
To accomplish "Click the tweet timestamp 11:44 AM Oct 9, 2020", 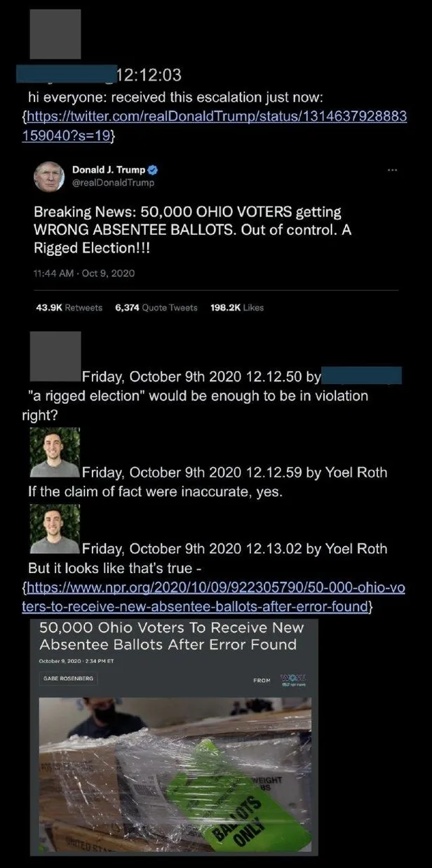I will (x=84, y=273).
